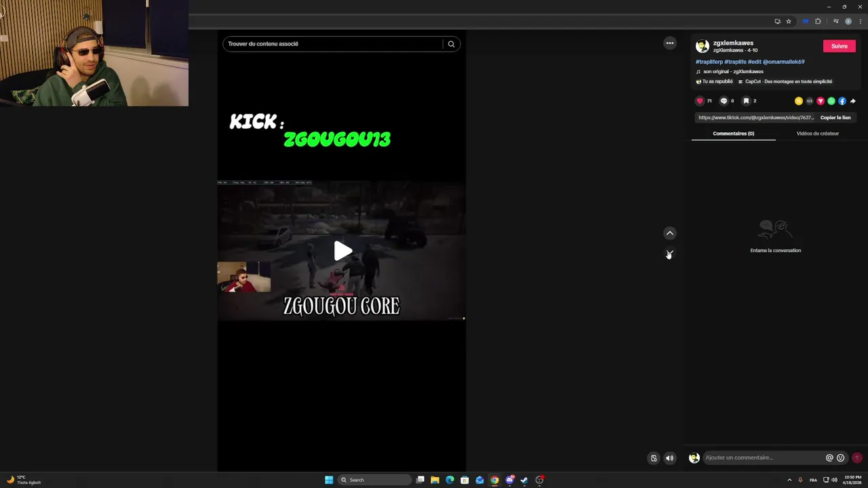Viewport: 868px width, 488px height.
Task: Select the tiktok.com video URL text
Action: click(756, 117)
